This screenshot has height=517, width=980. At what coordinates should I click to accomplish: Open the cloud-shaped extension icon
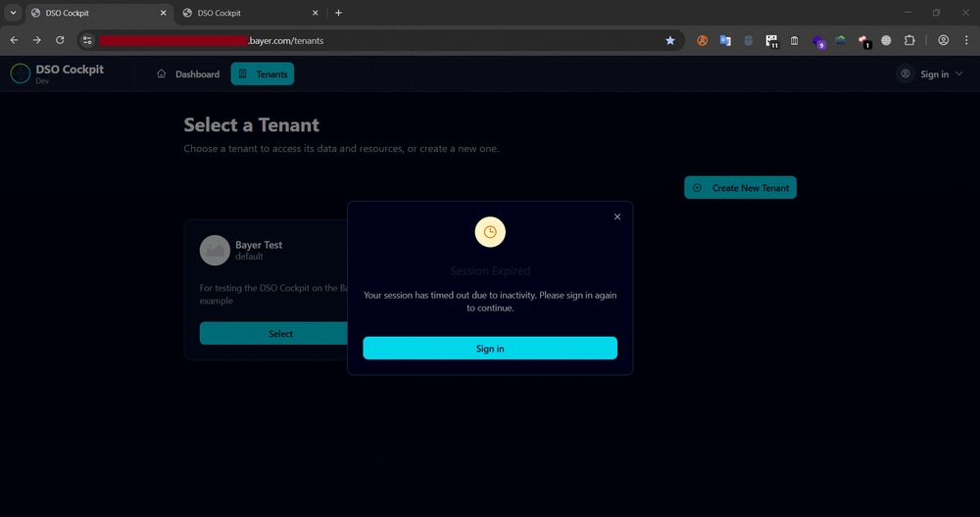tap(841, 40)
